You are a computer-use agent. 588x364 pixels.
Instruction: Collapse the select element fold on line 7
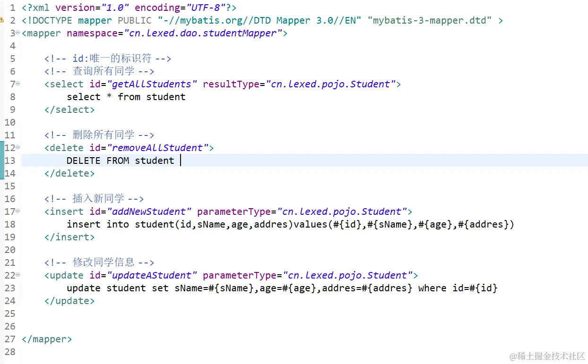click(18, 84)
